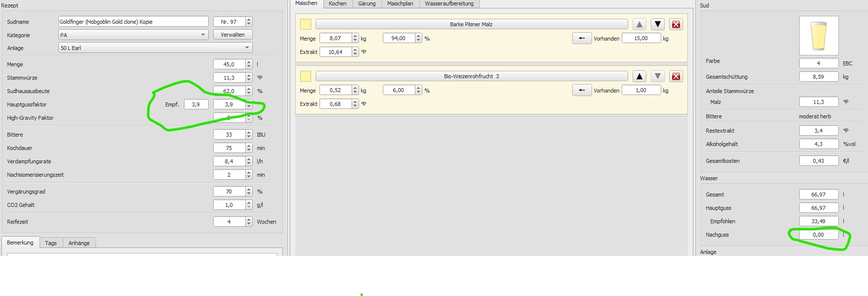This screenshot has height=296, width=868.
Task: Click left arrow button for Bio-Weizenrohfrucht stock
Action: coord(582,90)
